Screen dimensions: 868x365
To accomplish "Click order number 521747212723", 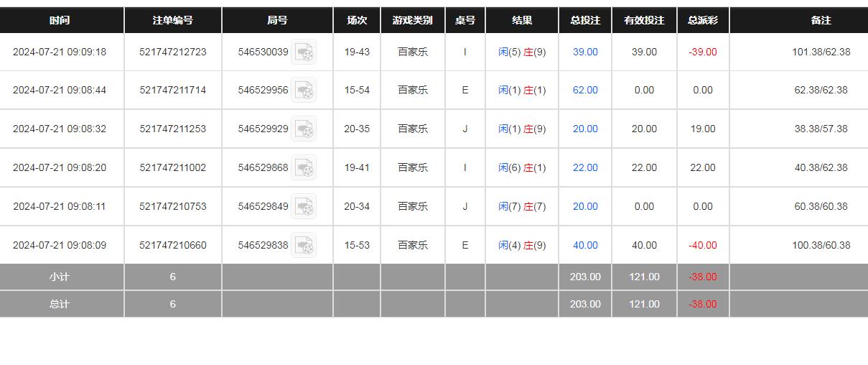I will pos(172,52).
